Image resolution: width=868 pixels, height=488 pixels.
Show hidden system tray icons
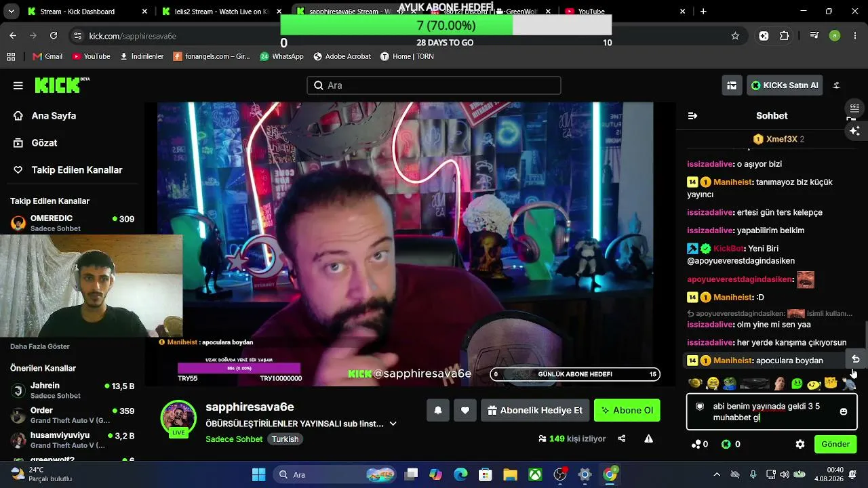point(717,474)
